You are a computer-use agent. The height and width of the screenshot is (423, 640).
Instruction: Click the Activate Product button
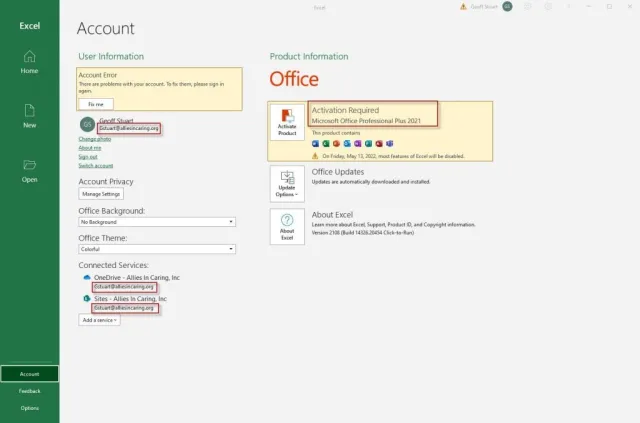click(x=287, y=122)
